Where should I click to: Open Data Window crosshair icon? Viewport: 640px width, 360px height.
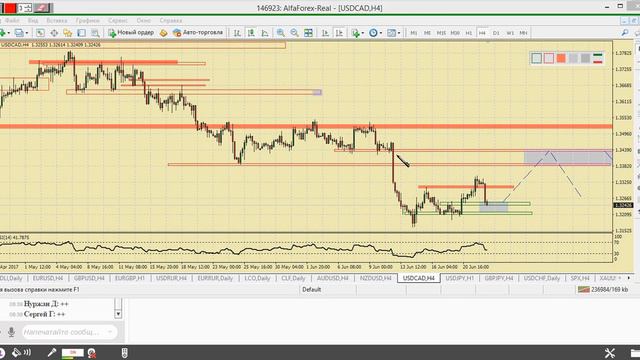tap(54, 33)
